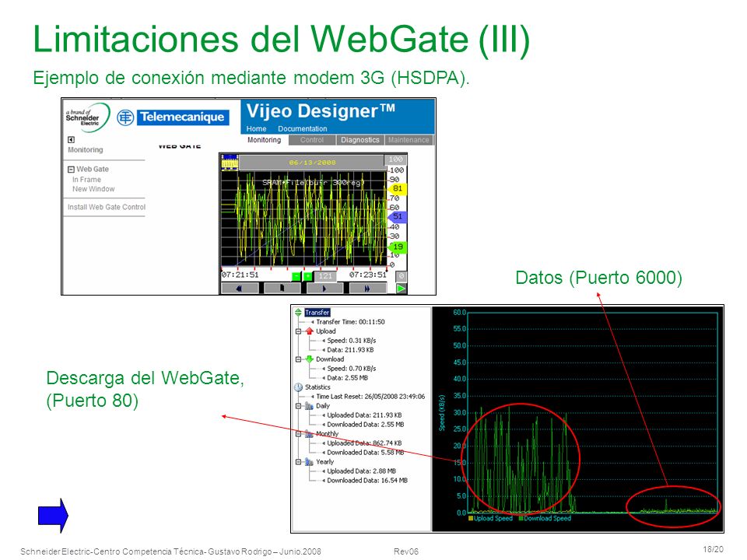Click the green minus zoom button
This screenshot has width=747, height=560.
296,275
